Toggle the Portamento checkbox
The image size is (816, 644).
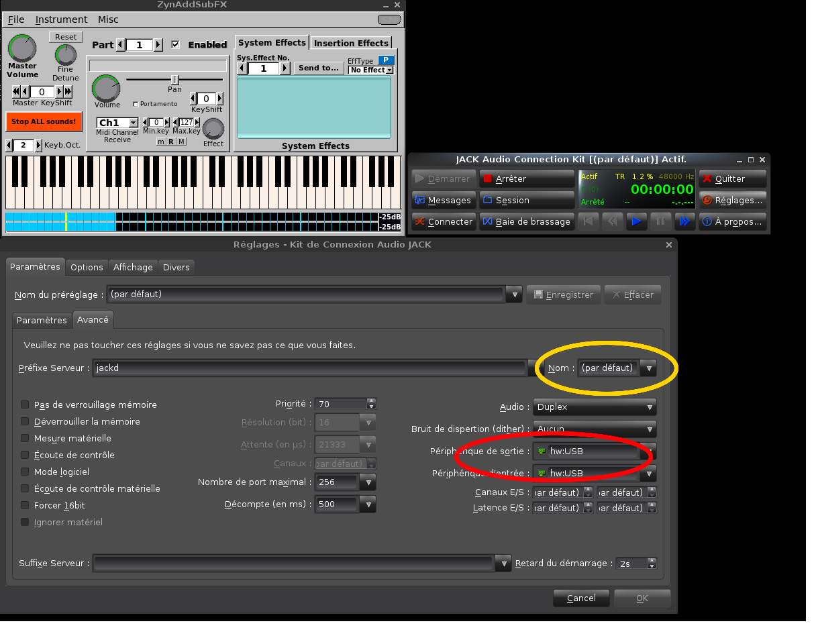tap(136, 104)
